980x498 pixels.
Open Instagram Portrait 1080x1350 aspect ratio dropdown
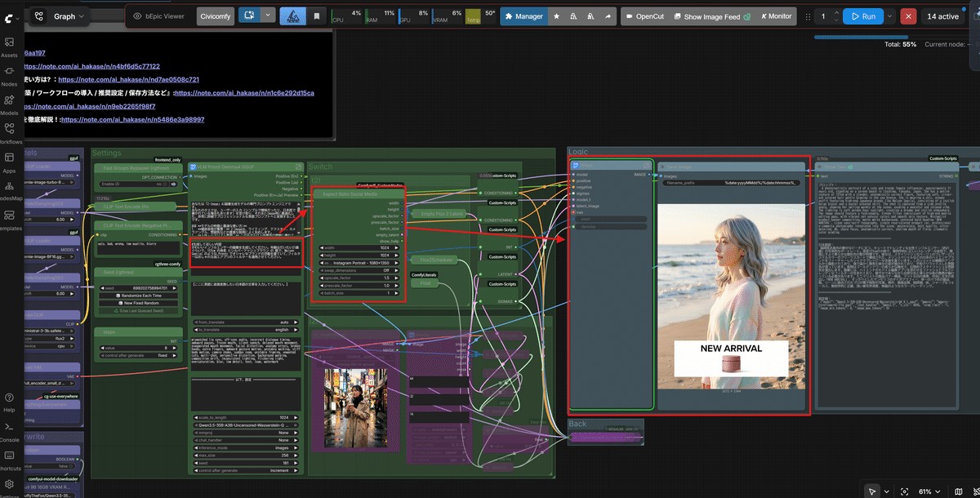point(359,263)
